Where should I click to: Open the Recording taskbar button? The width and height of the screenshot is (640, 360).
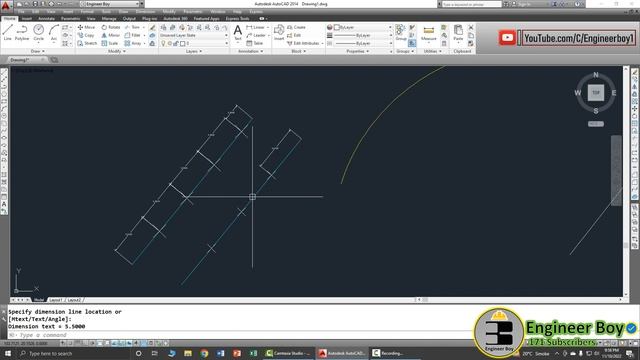[389, 353]
